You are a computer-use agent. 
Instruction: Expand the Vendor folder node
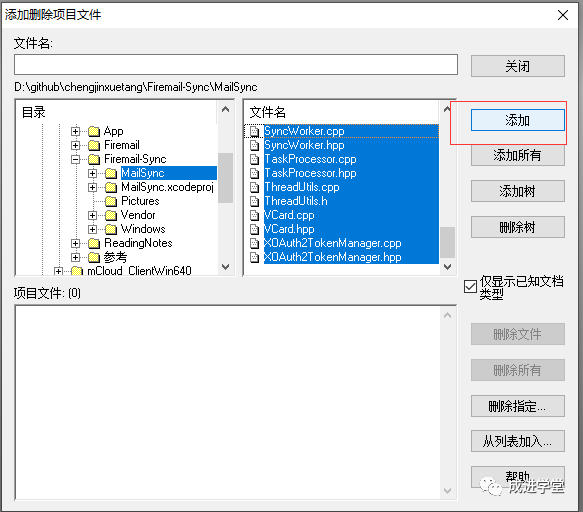(93, 215)
